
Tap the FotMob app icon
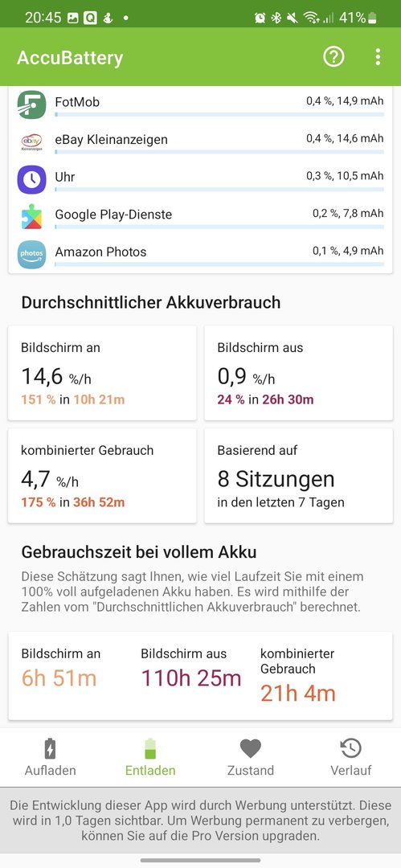(31, 104)
